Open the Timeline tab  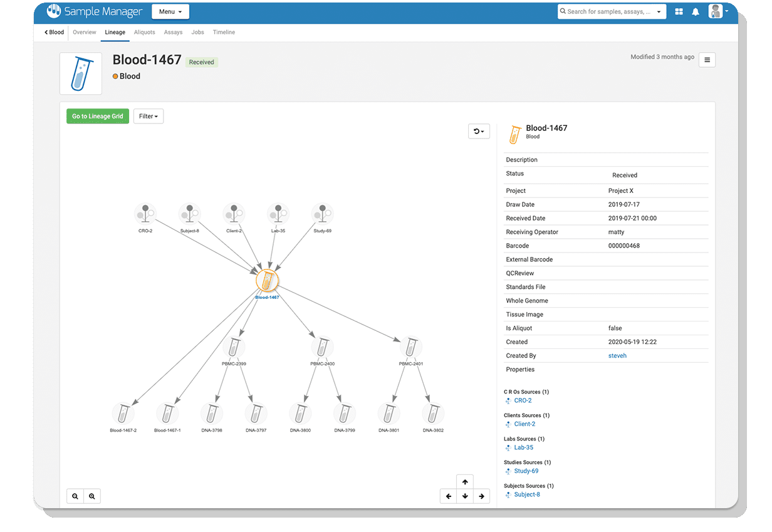(224, 32)
